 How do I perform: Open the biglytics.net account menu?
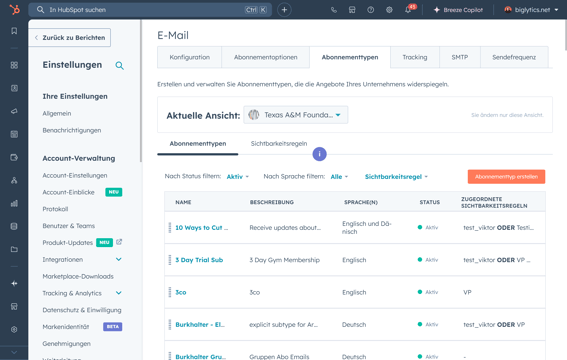(531, 10)
